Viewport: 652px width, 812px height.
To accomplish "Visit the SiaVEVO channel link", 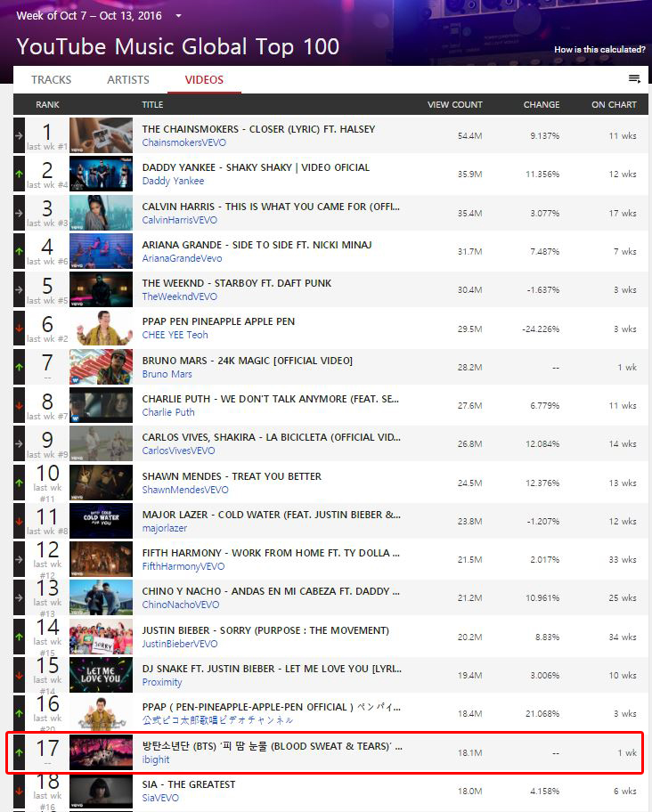I will 160,798.
